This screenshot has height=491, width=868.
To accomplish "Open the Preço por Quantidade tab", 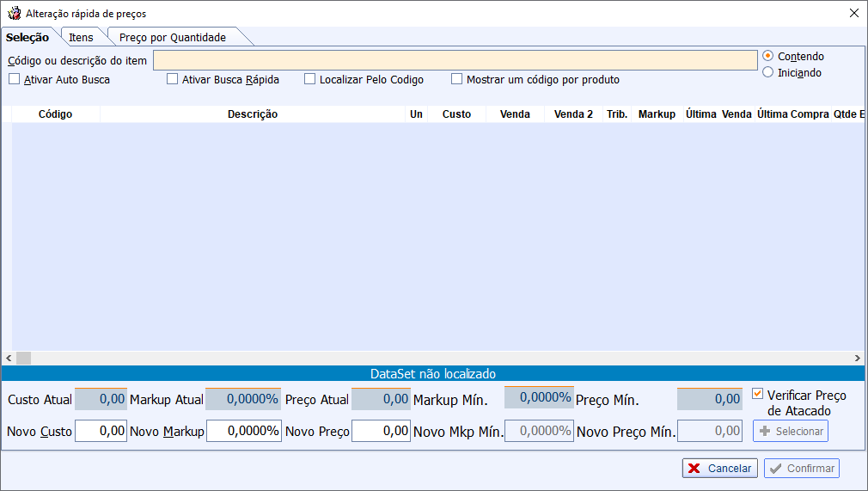I will (172, 38).
